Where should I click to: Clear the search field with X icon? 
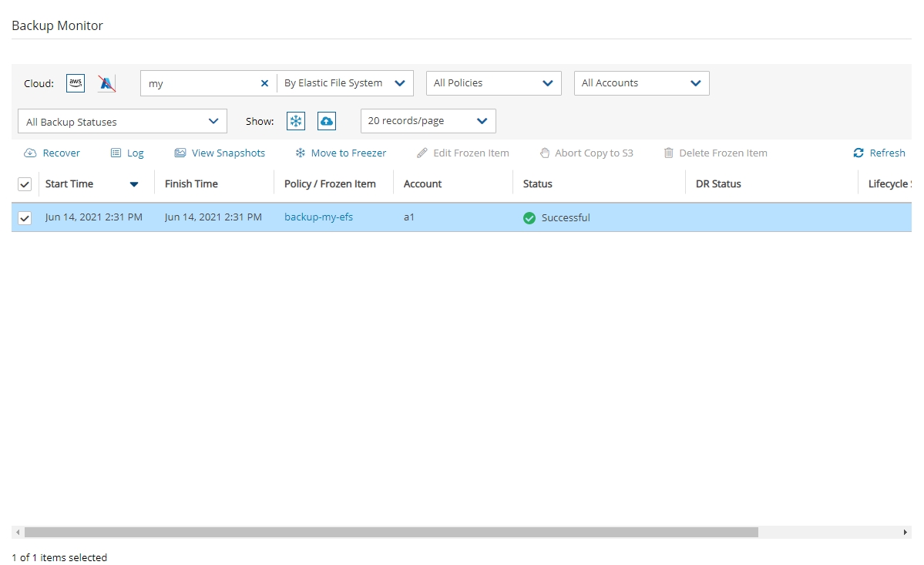264,83
